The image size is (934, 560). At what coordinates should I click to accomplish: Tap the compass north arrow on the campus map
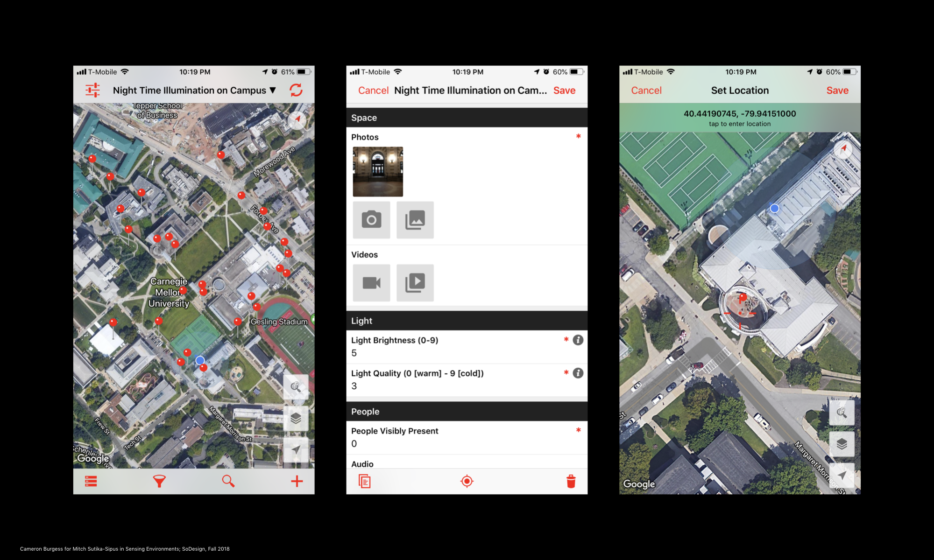click(297, 120)
